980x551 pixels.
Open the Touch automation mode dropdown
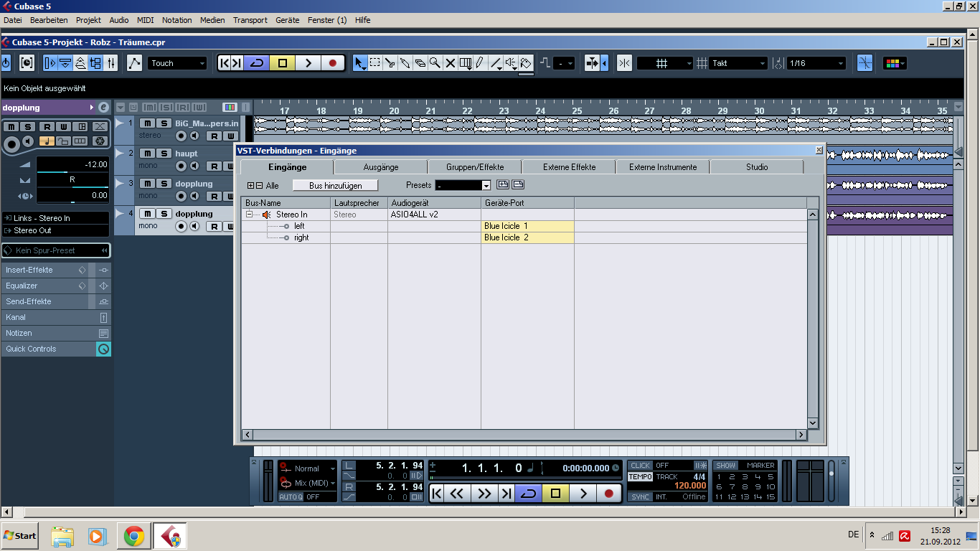177,63
